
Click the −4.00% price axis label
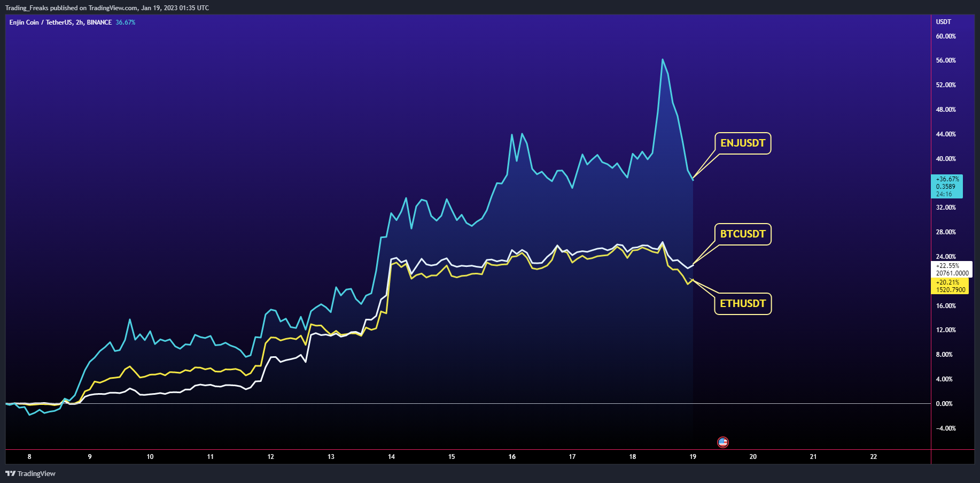click(946, 428)
